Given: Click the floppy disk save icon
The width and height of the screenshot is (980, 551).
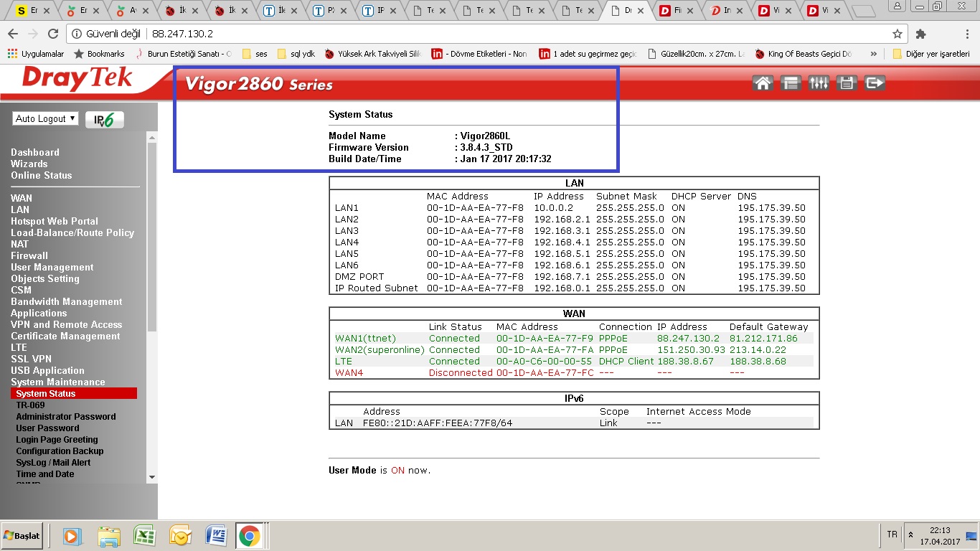Looking at the screenshot, I should pos(847,83).
